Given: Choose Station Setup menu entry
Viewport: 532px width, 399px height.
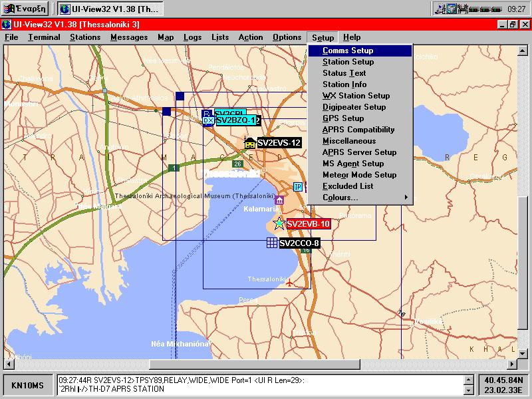Looking at the screenshot, I should pos(360,62).
